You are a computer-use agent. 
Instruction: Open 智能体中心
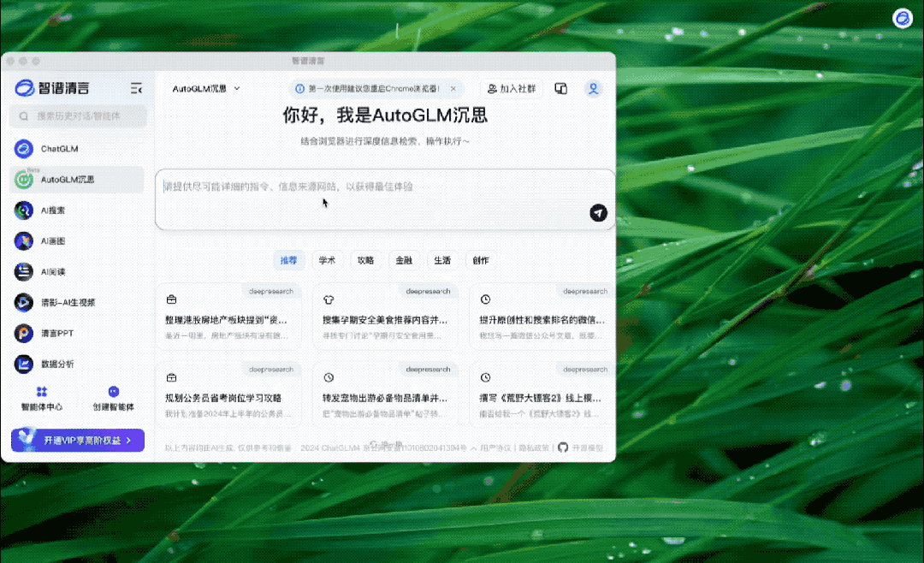click(41, 399)
